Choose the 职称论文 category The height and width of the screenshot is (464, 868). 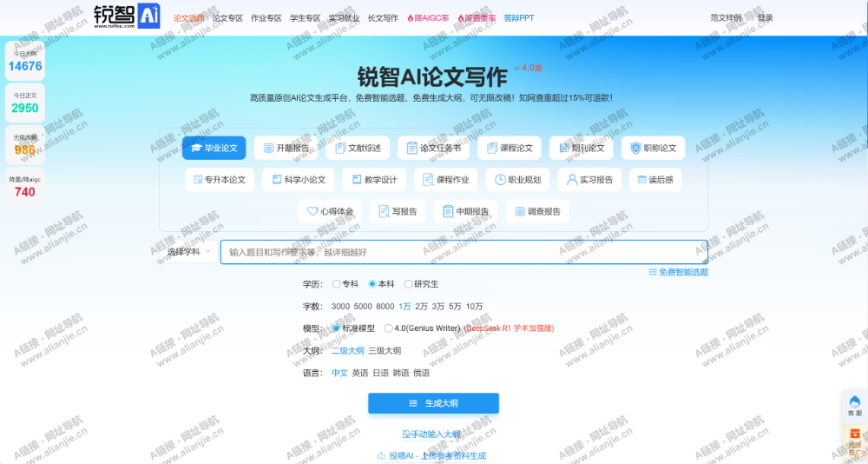[654, 148]
